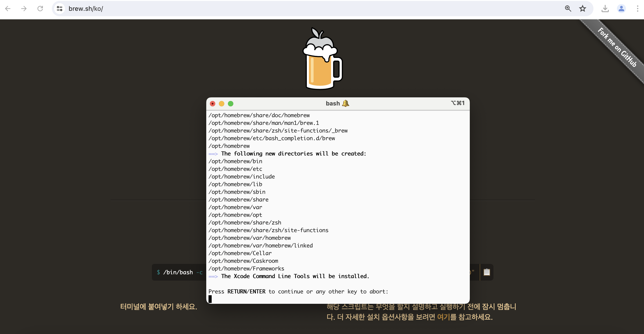Screen dimensions: 644x334
Task: Click the line /opt/homebrew/lib
Action: pos(235,184)
